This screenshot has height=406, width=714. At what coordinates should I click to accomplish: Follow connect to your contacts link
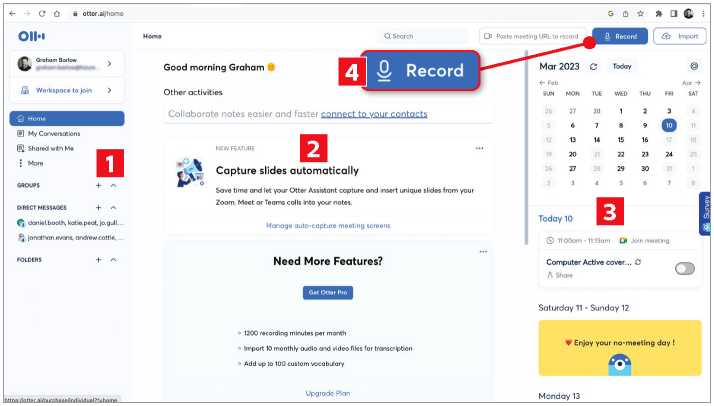[x=374, y=114]
